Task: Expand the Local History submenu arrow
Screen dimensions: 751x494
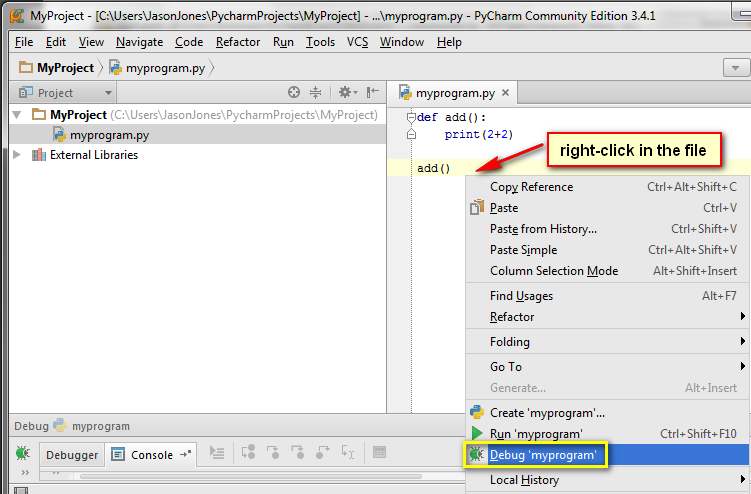Action: pyautogui.click(x=742, y=479)
